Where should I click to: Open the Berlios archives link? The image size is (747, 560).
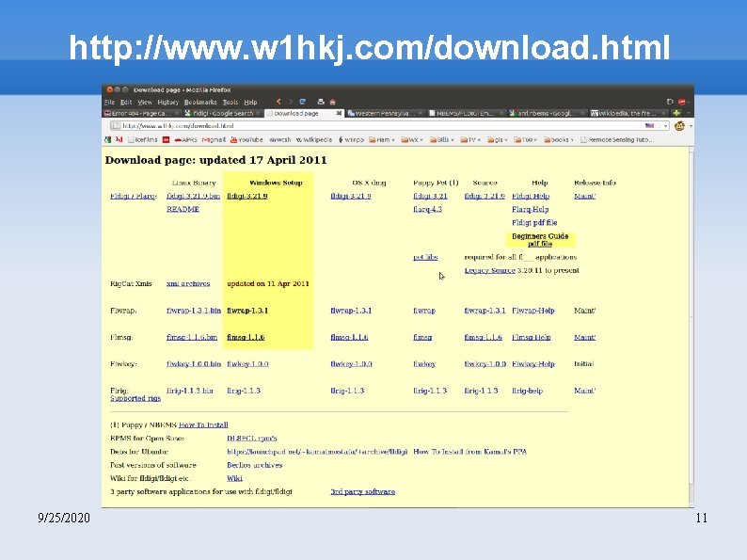[x=254, y=465]
